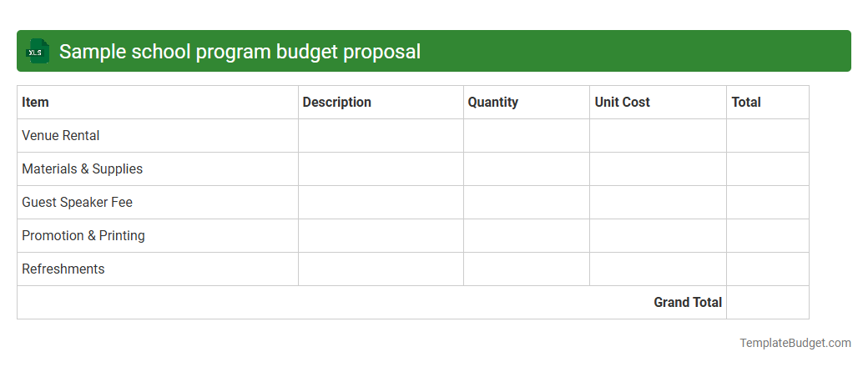This screenshot has height=367, width=868.
Task: Click the Grand Total amount cell
Action: tap(768, 302)
